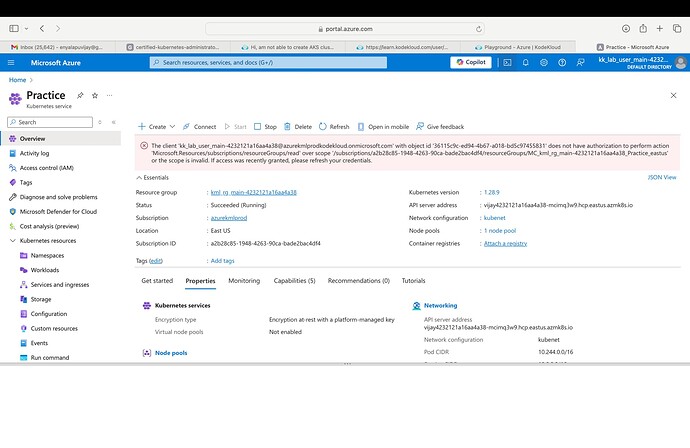
Task: Go forward in Safari
Action: pyautogui.click(x=58, y=29)
